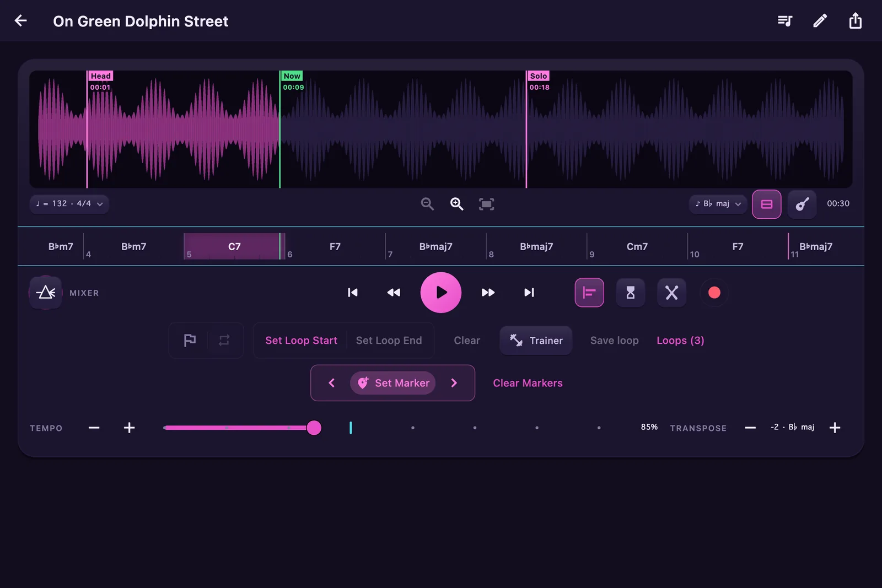
Task: Decrease tempo with minus button
Action: coord(94,428)
